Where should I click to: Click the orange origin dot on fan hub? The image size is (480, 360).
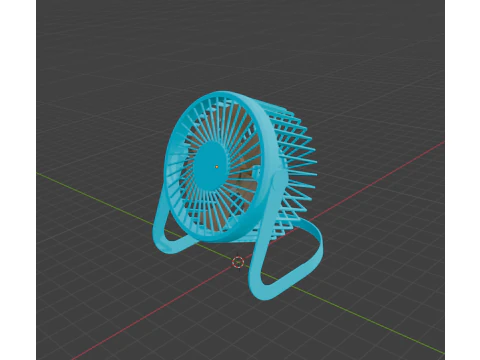click(x=217, y=166)
